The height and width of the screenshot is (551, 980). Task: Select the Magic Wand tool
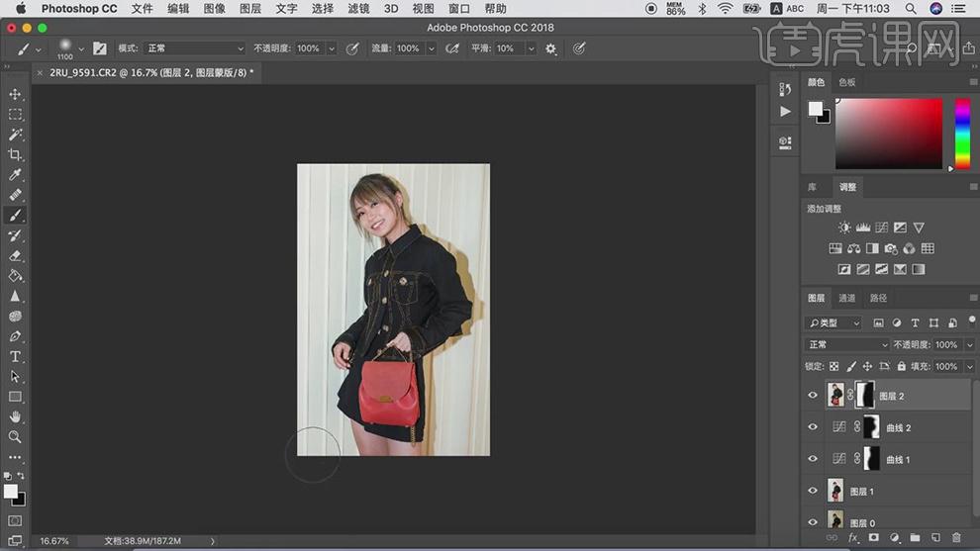(15, 135)
